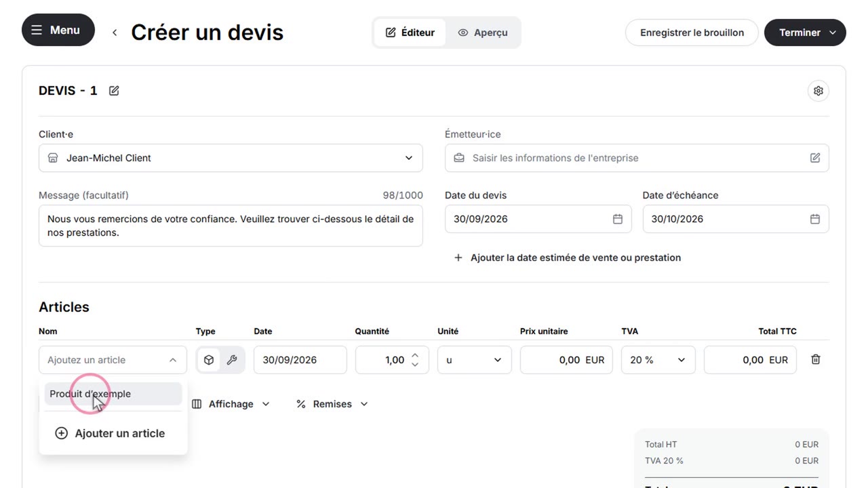Image resolution: width=868 pixels, height=488 pixels.
Task: Expand the Client·e dropdown
Action: [x=231, y=158]
